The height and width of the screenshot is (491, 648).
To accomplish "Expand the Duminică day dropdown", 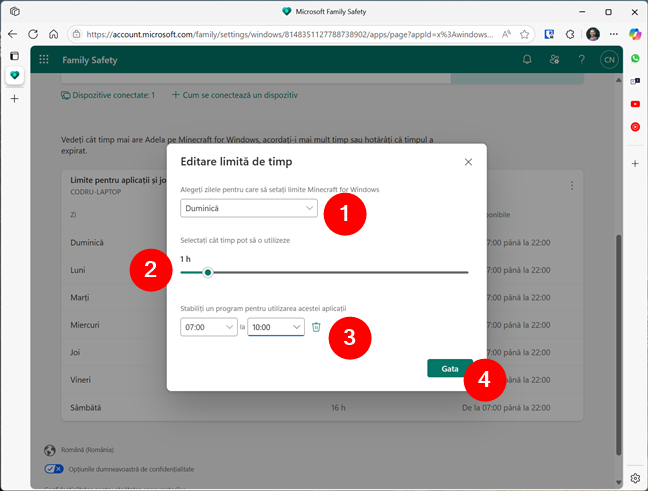I will (x=249, y=208).
